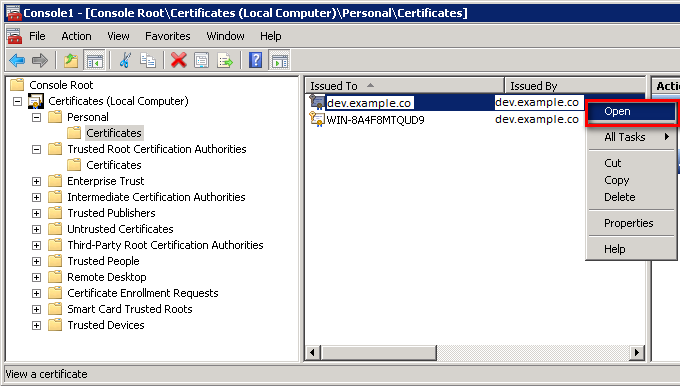680x386 pixels.
Task: Click the Trusted People folder icon
Action: (x=55, y=260)
